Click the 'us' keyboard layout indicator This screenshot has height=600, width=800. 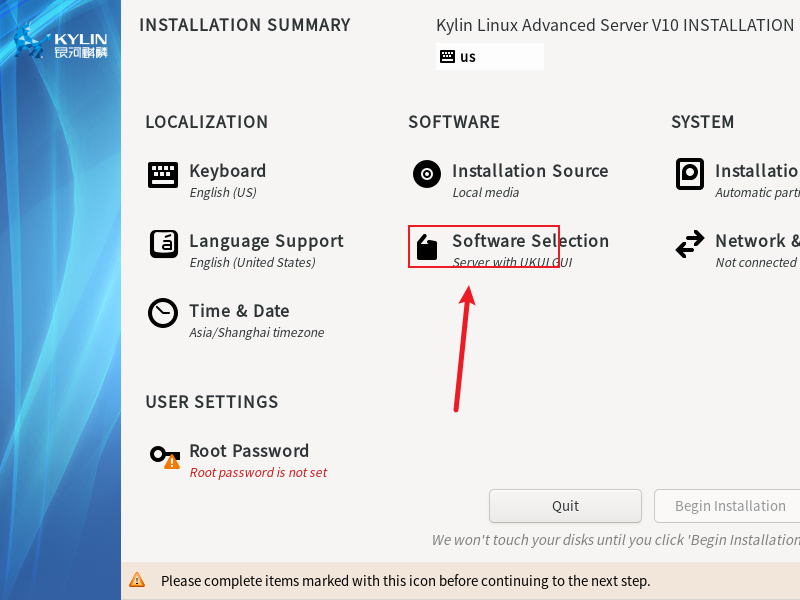[x=468, y=57]
